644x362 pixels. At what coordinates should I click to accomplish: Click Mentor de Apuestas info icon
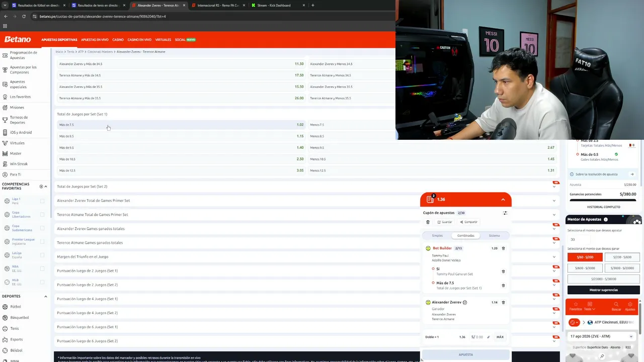[606, 219]
